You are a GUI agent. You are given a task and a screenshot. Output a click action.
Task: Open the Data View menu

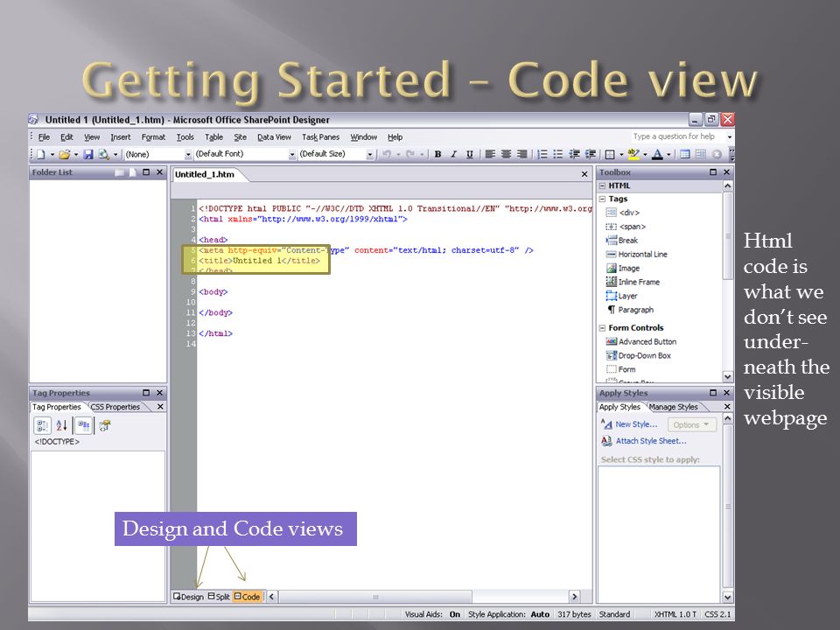point(274,137)
